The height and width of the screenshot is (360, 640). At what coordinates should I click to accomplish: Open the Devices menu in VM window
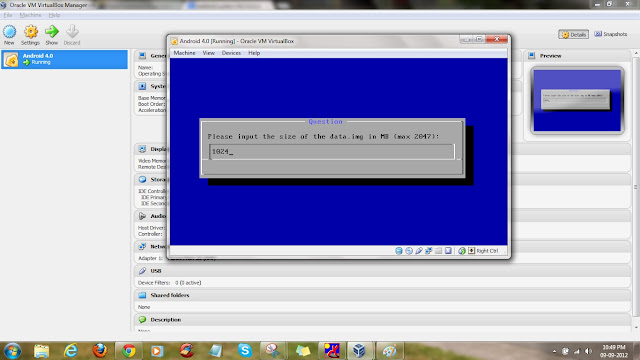point(231,53)
